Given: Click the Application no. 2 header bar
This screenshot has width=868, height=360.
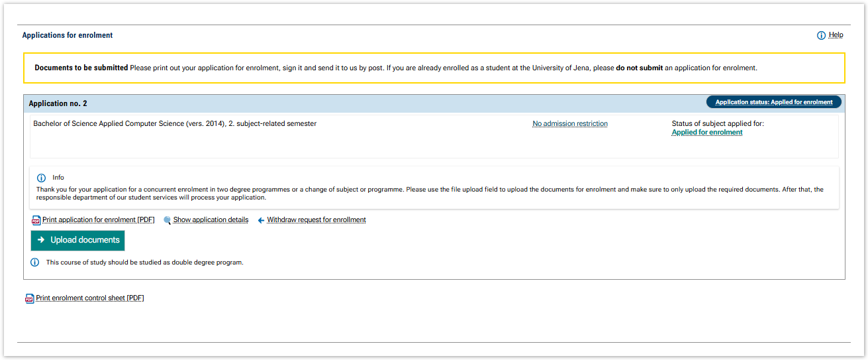Looking at the screenshot, I should click(331, 103).
